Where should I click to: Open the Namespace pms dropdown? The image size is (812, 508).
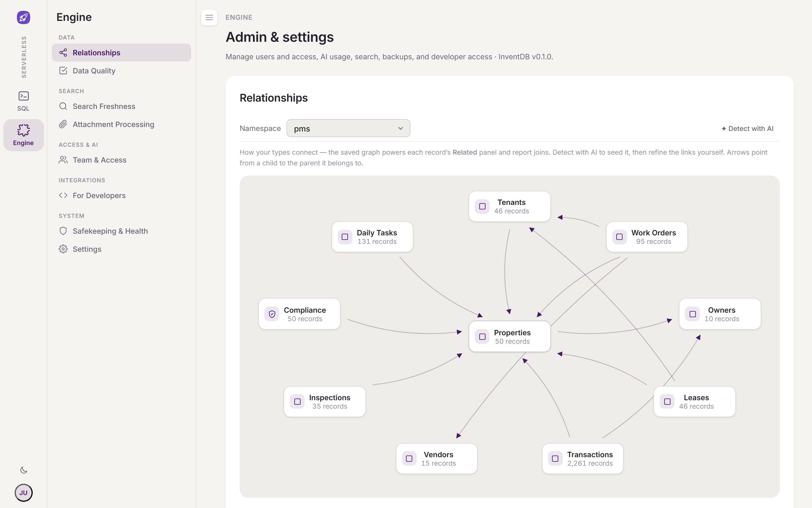[348, 128]
